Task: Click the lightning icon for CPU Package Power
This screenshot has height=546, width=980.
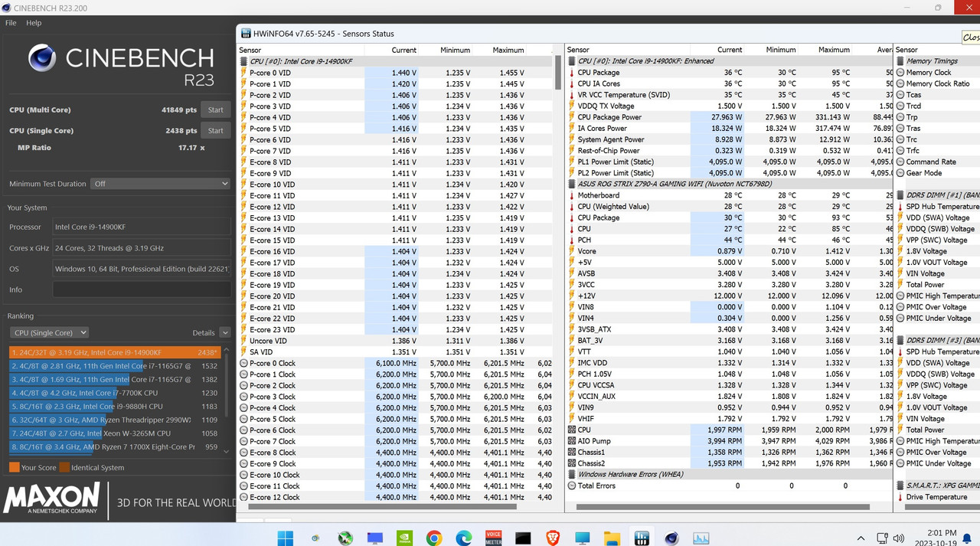Action: point(572,117)
